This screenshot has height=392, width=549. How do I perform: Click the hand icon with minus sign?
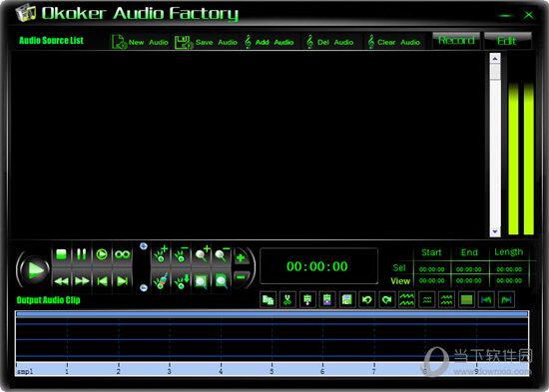click(x=181, y=254)
